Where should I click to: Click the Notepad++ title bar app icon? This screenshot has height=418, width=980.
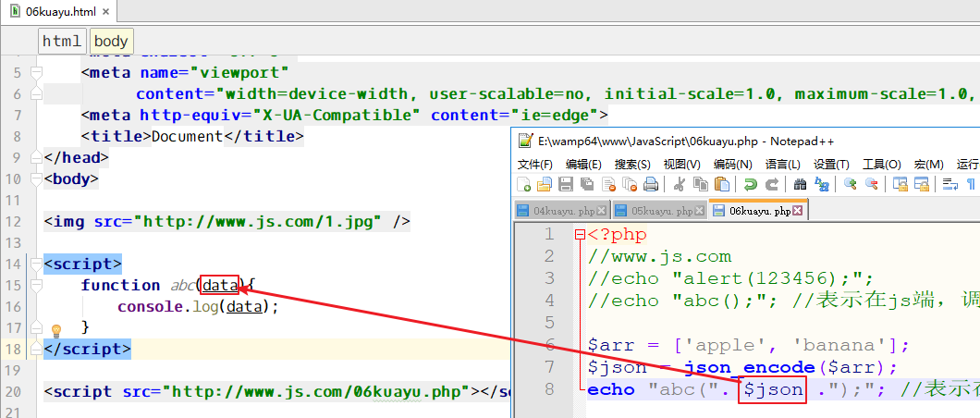pos(524,141)
